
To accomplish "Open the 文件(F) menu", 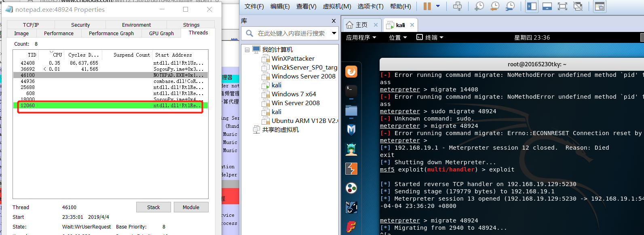I will click(254, 6).
